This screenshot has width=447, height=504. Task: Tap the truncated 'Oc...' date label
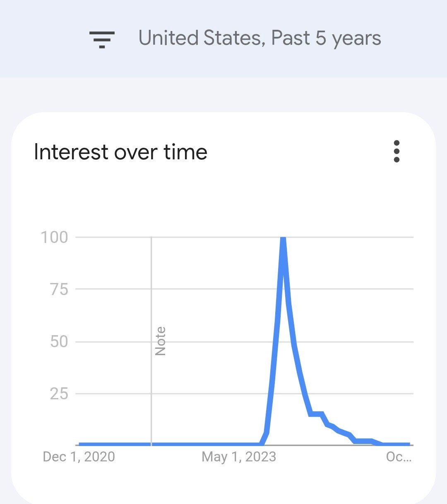(x=399, y=457)
